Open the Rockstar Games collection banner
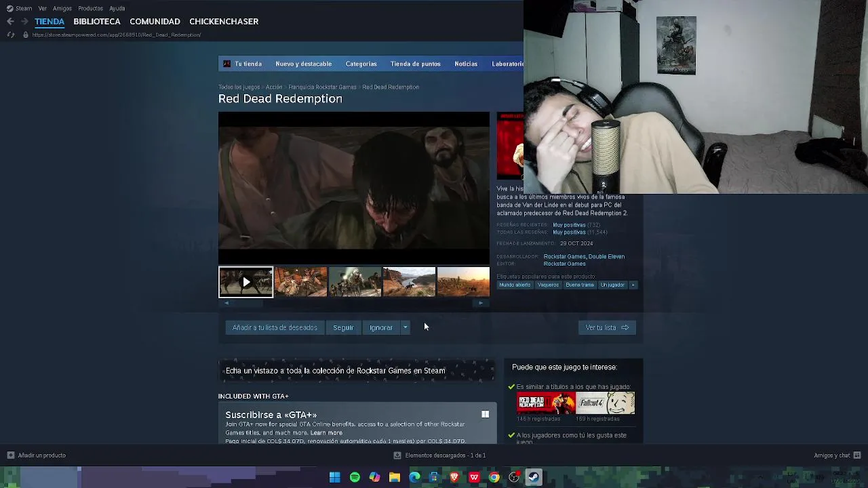The image size is (868, 488). [356, 371]
